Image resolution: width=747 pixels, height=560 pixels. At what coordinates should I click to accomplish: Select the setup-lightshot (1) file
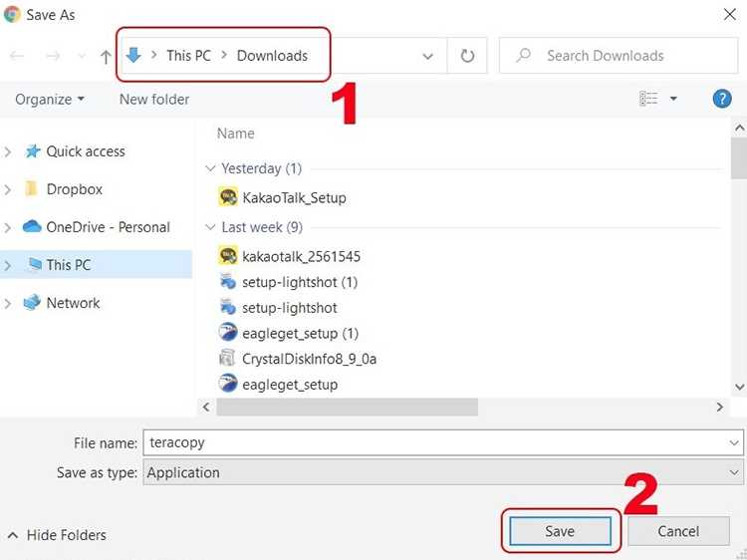[288, 282]
